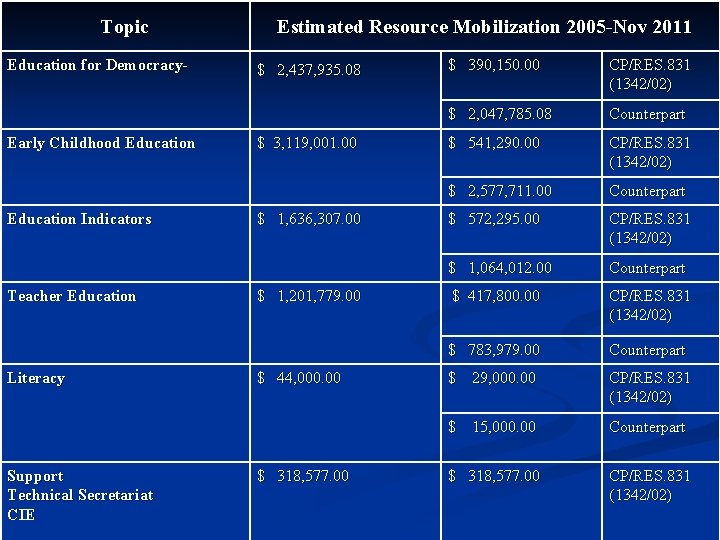This screenshot has width=720, height=540.
Task: Select the $ 390,150.00 cell
Action: (x=521, y=75)
